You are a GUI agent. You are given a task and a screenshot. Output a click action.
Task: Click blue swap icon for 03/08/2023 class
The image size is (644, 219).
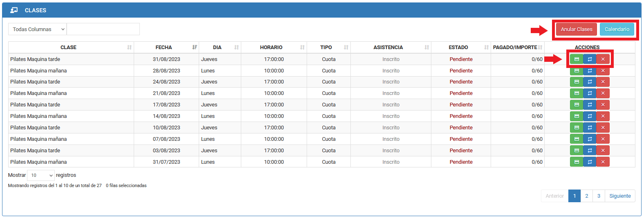click(590, 151)
